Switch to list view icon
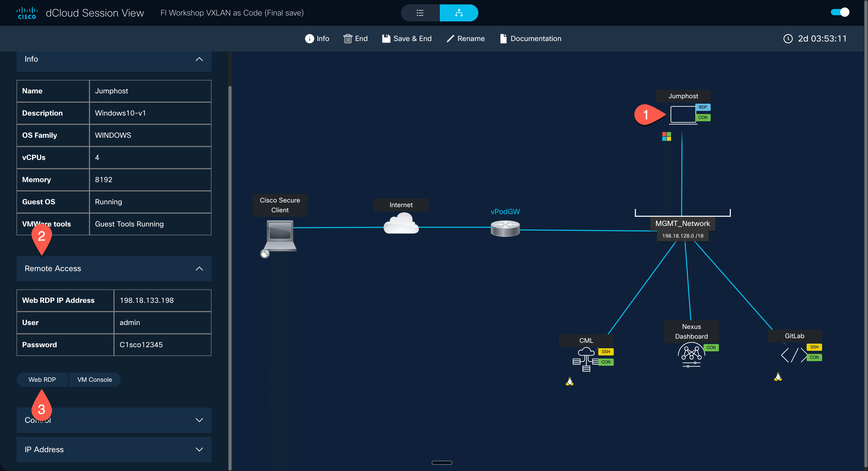 tap(420, 13)
